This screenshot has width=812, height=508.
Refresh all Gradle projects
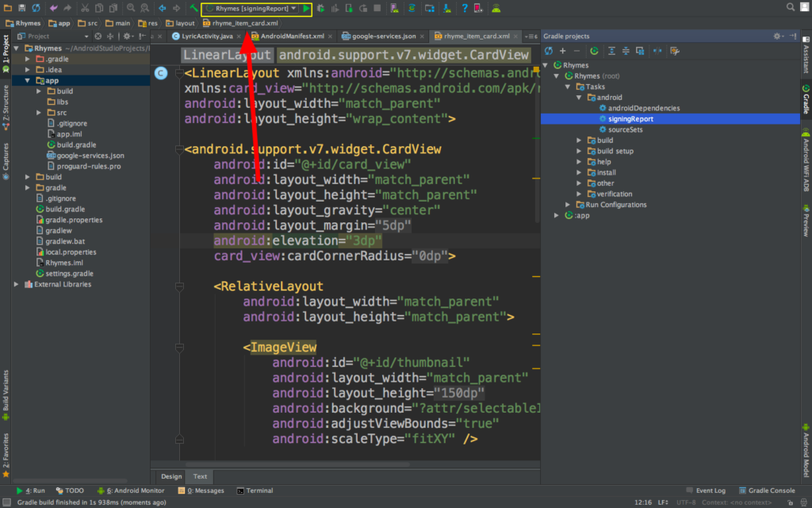coord(549,51)
